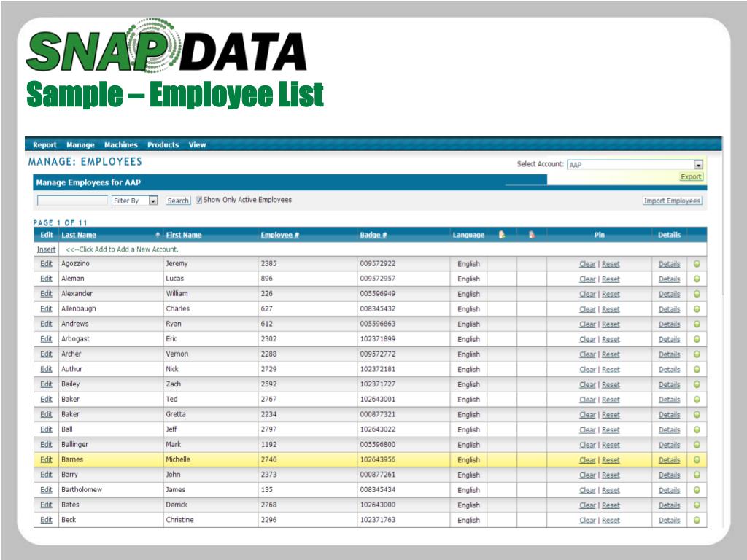The width and height of the screenshot is (747, 560).
Task: Click green status icon in Andrews row
Action: pos(697,324)
